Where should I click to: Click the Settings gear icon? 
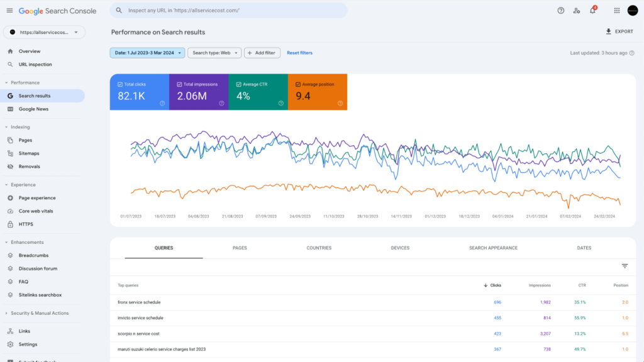pyautogui.click(x=10, y=344)
